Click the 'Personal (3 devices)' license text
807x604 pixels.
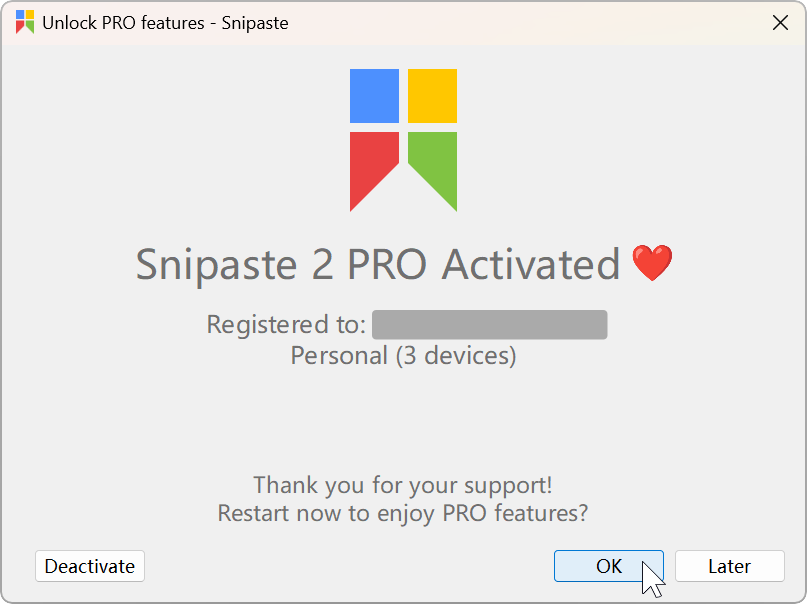tap(403, 355)
